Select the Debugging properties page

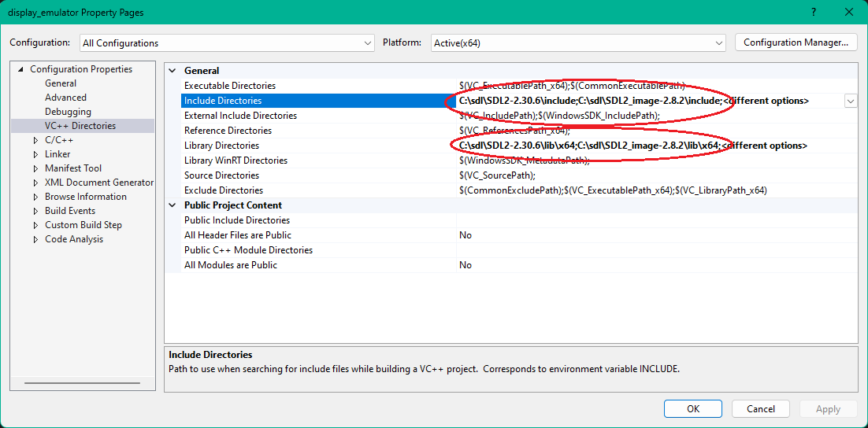point(68,112)
